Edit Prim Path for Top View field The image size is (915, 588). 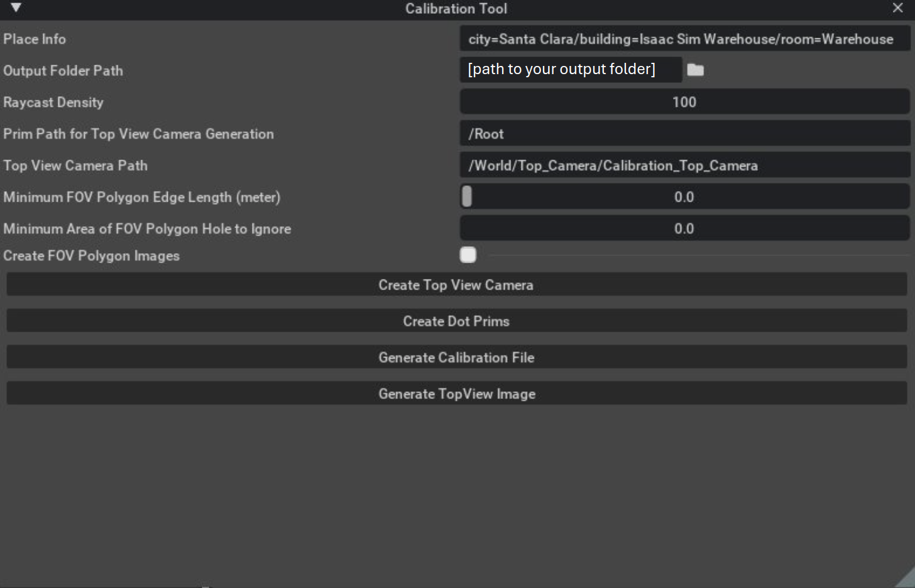[x=684, y=134]
